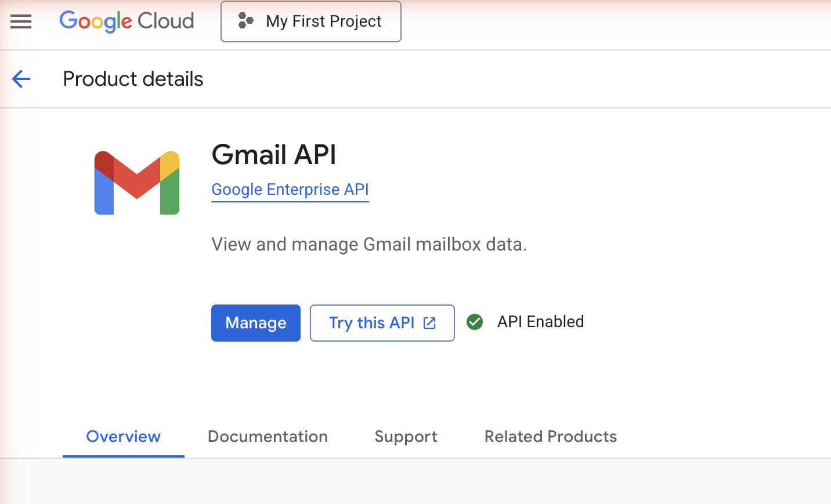This screenshot has width=831, height=504.
Task: Open the hamburger navigation menu
Action: click(x=21, y=22)
